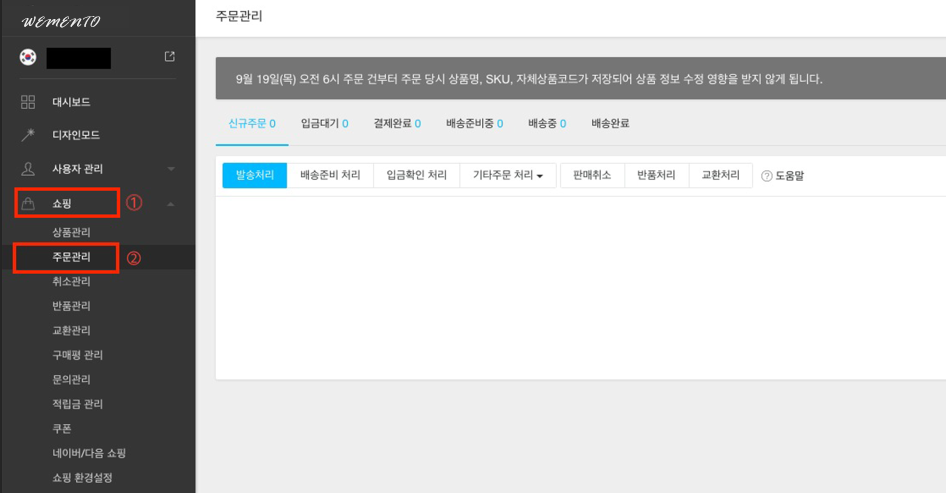Click the 판매취소 button
946x493 pixels.
coord(592,176)
